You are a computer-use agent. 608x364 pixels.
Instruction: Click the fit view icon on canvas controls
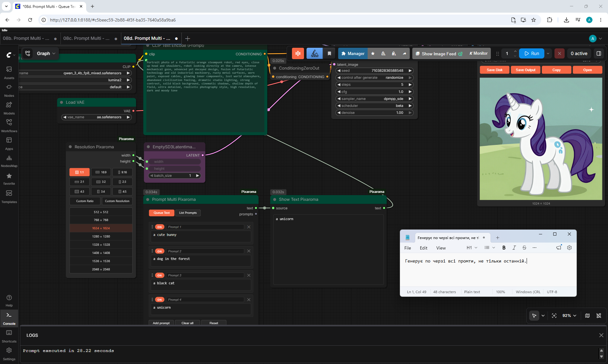[x=554, y=316]
